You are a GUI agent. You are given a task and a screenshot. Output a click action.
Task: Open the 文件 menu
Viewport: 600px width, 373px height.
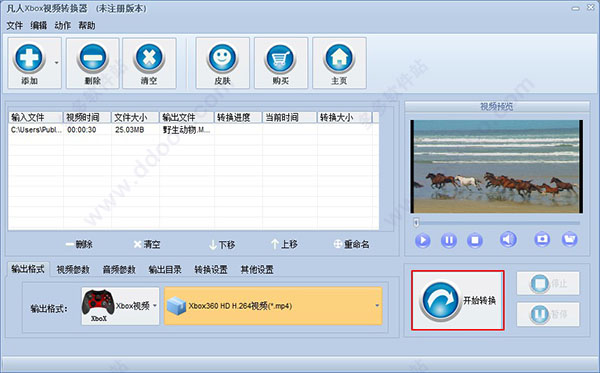click(15, 26)
